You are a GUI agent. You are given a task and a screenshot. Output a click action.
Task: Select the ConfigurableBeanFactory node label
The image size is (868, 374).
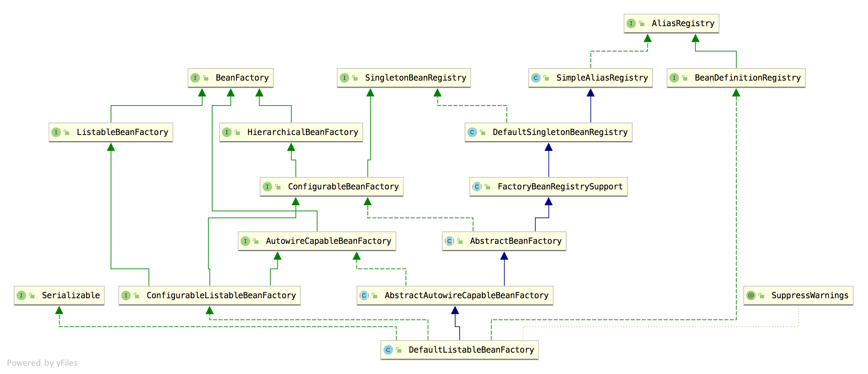click(x=343, y=187)
